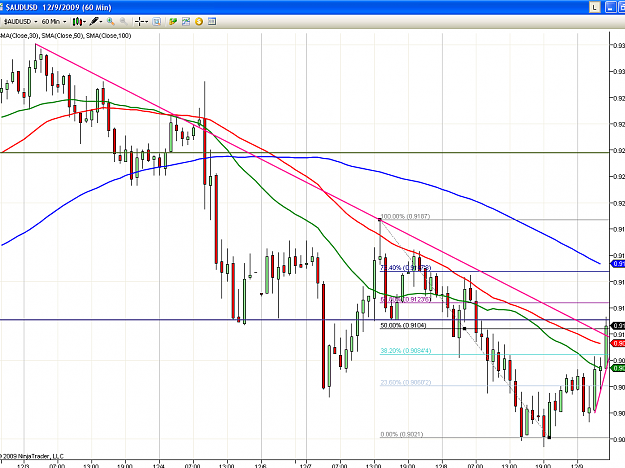This screenshot has height=468, width=625.
Task: Open the $AUDUSD instrument selector dropdown
Action: pyautogui.click(x=20, y=22)
